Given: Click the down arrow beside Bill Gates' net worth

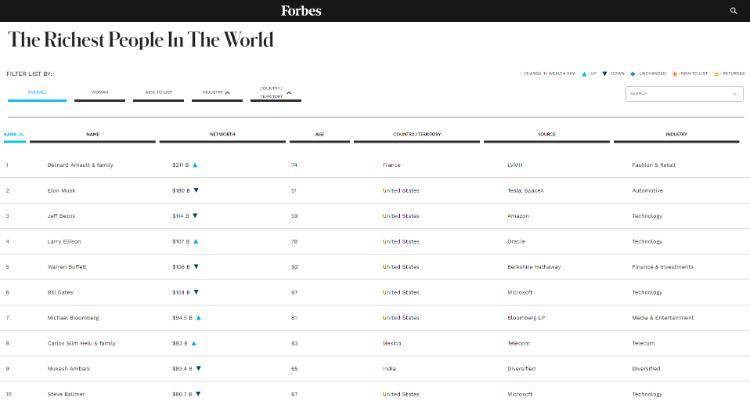Looking at the screenshot, I should tap(196, 292).
